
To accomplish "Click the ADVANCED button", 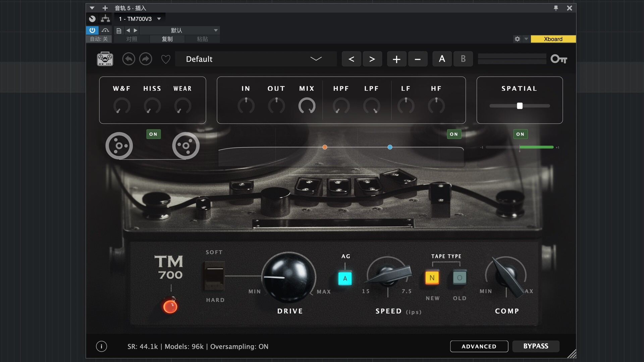I will (479, 346).
